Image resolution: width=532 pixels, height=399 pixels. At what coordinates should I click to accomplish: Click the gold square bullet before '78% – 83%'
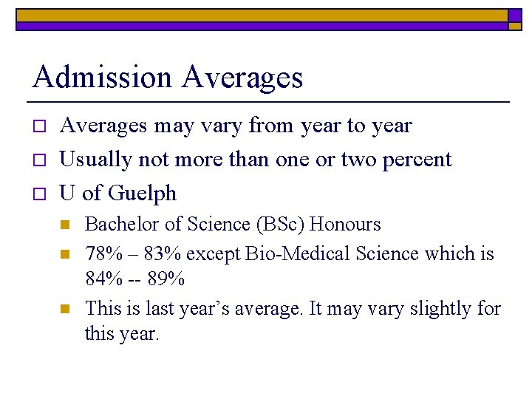[65, 254]
